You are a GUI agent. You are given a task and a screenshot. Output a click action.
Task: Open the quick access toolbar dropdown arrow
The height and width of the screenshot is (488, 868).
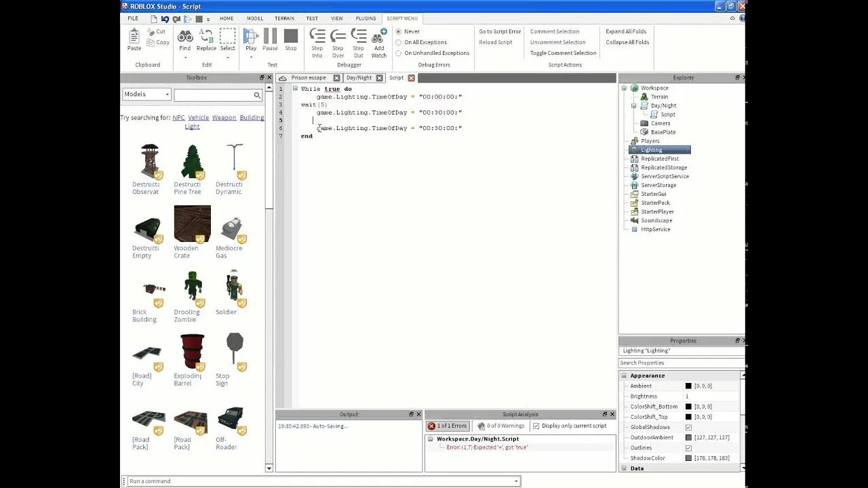tap(208, 19)
